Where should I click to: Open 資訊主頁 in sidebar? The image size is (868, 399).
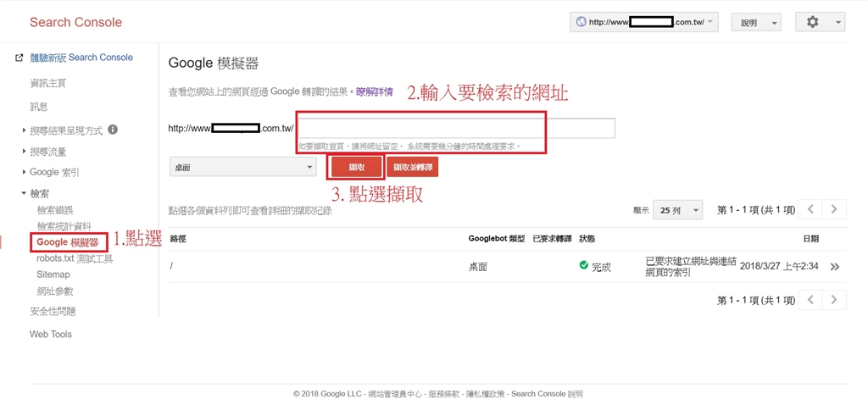[47, 83]
